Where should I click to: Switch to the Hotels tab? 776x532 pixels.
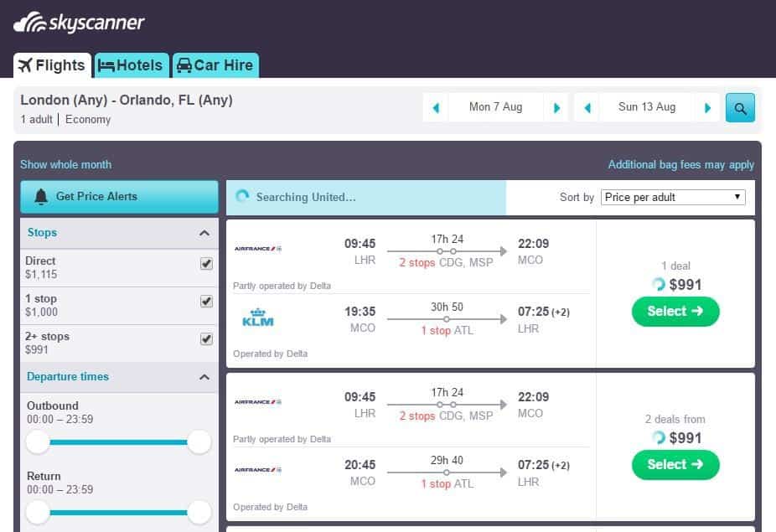pyautogui.click(x=132, y=65)
